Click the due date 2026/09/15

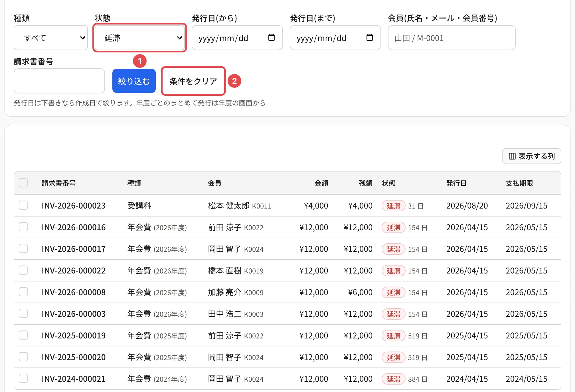click(x=527, y=206)
